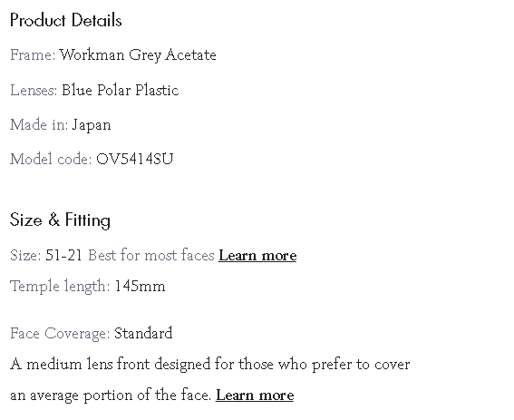Click the Frame: label
Viewport: 514px width, 420px height.
coord(33,55)
